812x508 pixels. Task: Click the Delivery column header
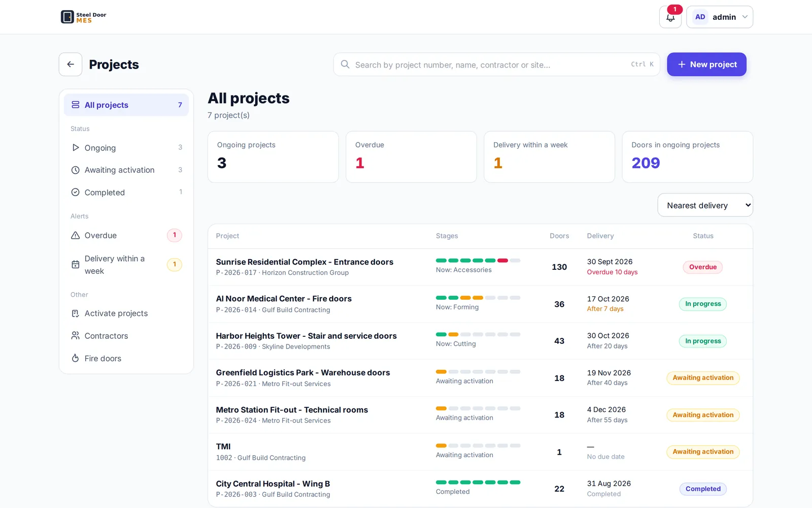click(x=600, y=236)
